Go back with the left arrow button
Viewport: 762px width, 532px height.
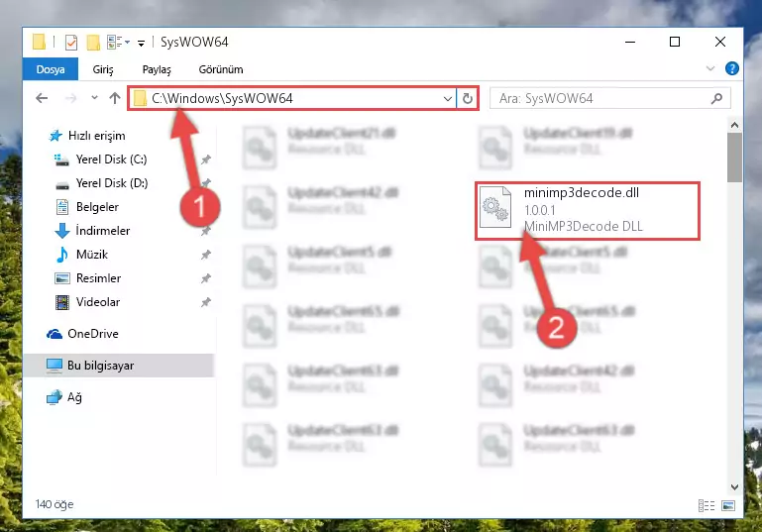pos(42,99)
